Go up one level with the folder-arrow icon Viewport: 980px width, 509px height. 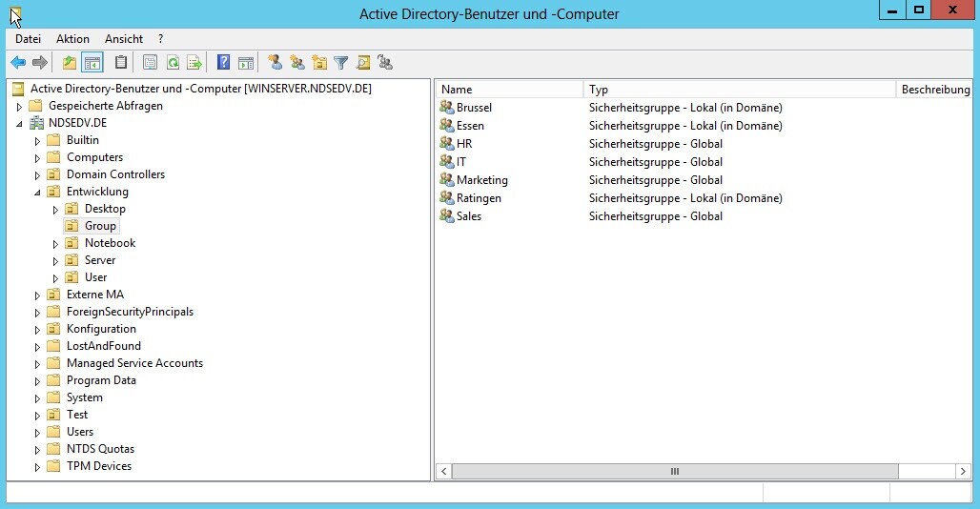[x=69, y=63]
